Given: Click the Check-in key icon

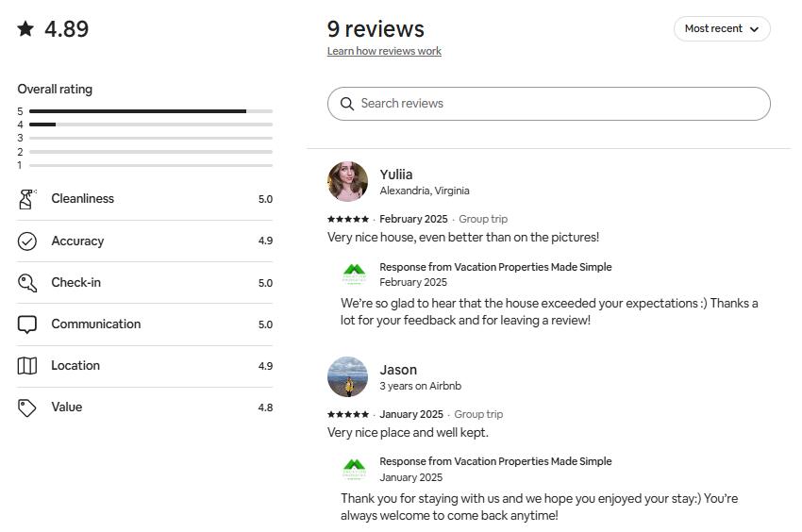Looking at the screenshot, I should click(27, 283).
